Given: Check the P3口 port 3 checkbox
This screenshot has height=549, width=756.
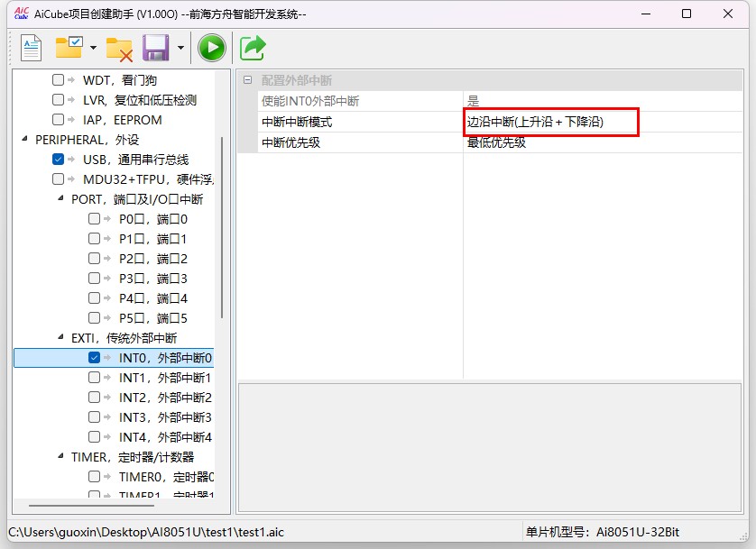Looking at the screenshot, I should [x=94, y=279].
